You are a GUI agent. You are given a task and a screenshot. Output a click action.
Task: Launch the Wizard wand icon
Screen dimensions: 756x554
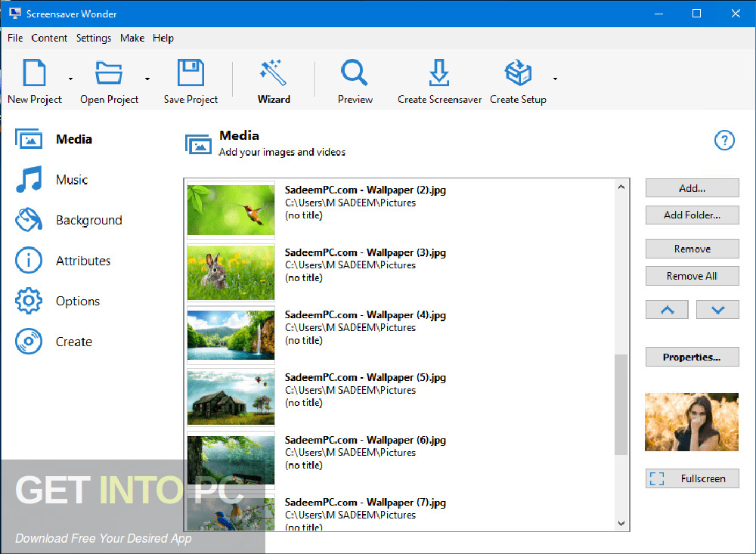274,73
